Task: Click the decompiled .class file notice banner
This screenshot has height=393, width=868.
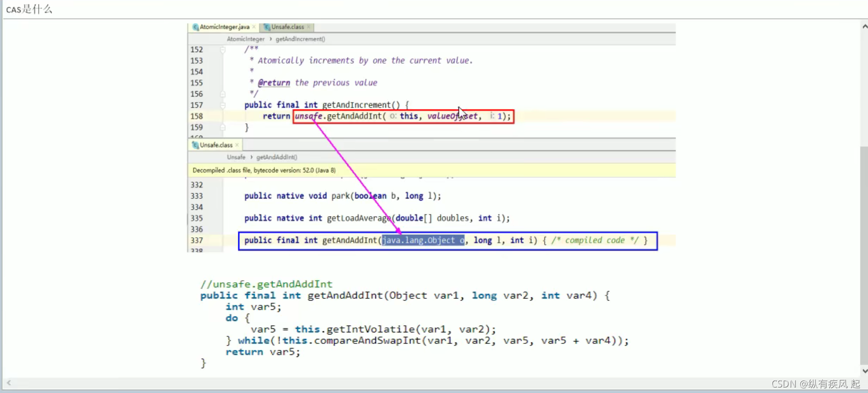Action: pyautogui.click(x=431, y=170)
